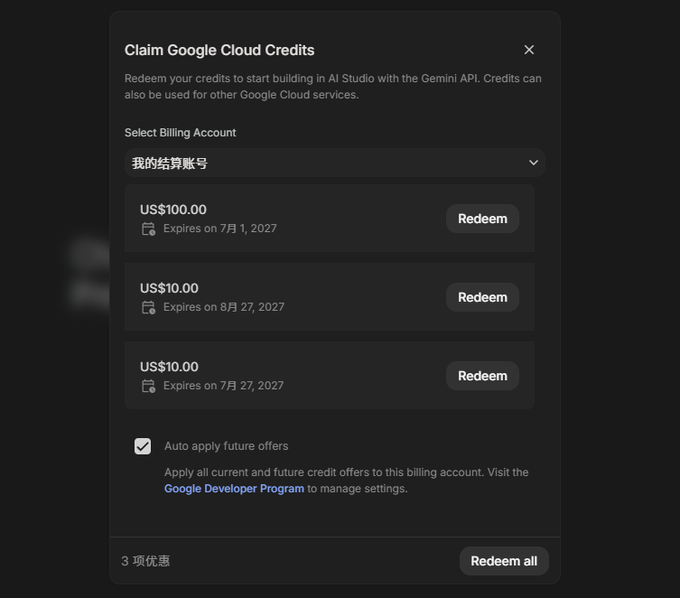Click the 'Expires on 8月 27, 2027' text
The height and width of the screenshot is (598, 680).
[224, 307]
